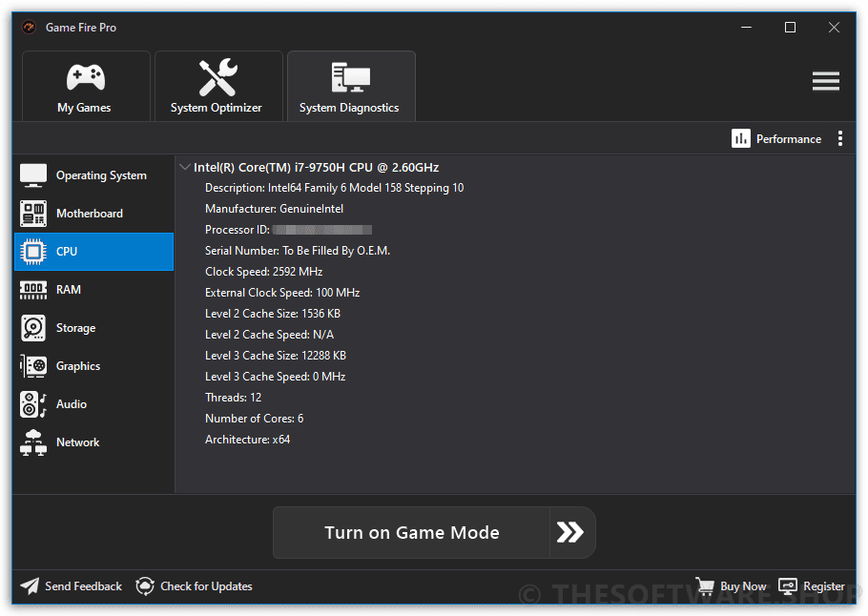Select the Description: Intel64 Family row
868x616 pixels.
(335, 188)
